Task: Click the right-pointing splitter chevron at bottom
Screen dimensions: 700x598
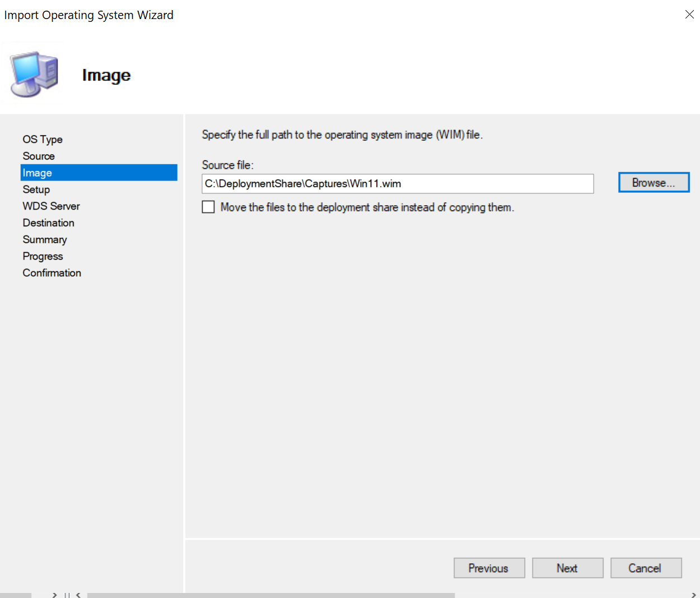Action: (54, 595)
